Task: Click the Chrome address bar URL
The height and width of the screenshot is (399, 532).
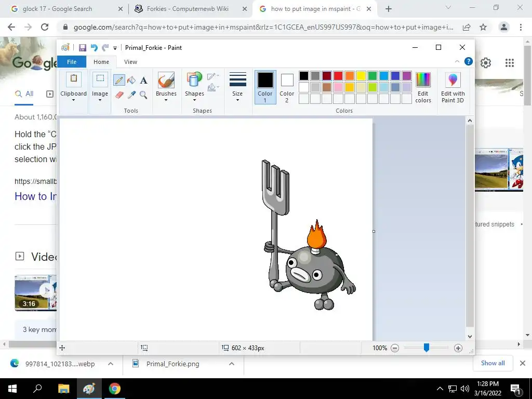Action: [263, 27]
